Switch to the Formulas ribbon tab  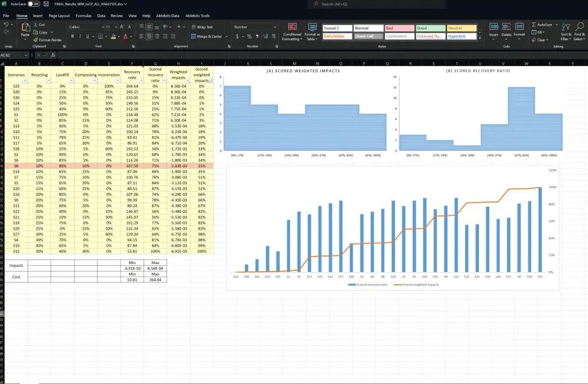pyautogui.click(x=83, y=15)
